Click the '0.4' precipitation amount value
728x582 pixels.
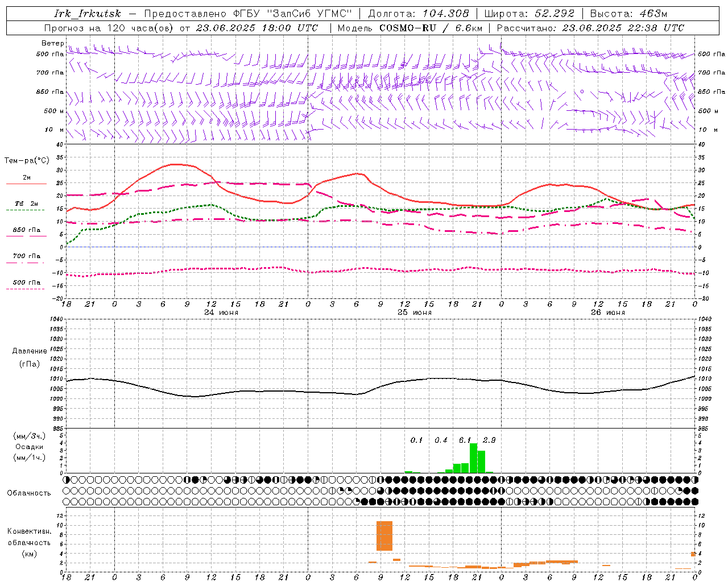441,440
